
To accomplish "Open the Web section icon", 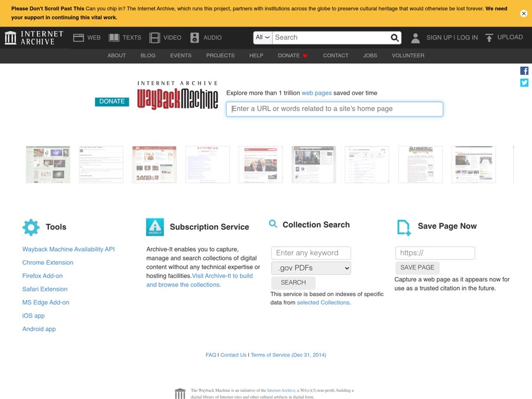I will click(79, 38).
